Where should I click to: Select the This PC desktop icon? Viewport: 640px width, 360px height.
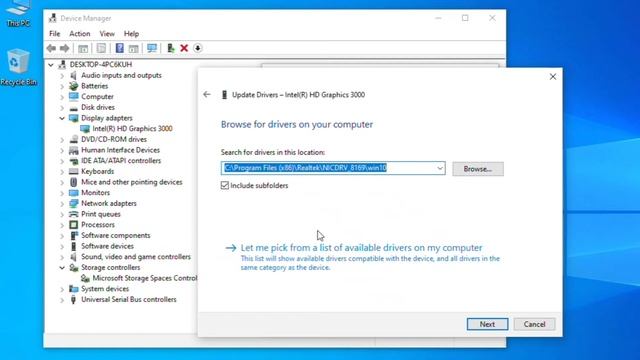[x=18, y=14]
